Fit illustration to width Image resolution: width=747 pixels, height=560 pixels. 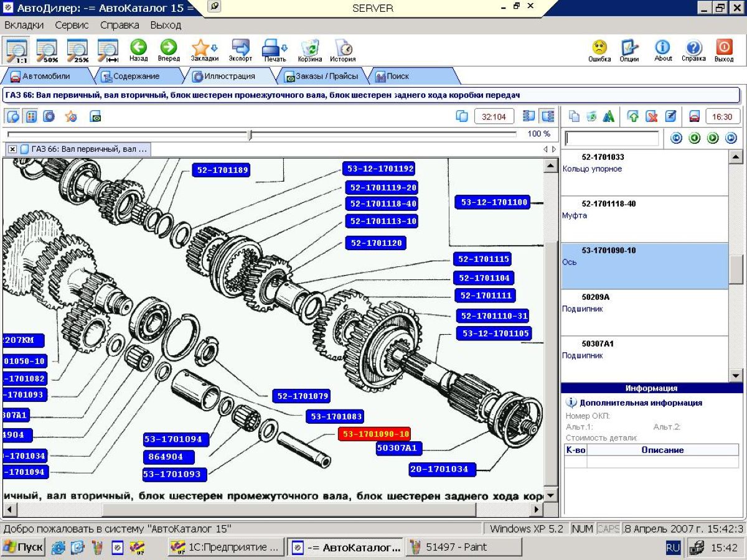click(x=108, y=50)
